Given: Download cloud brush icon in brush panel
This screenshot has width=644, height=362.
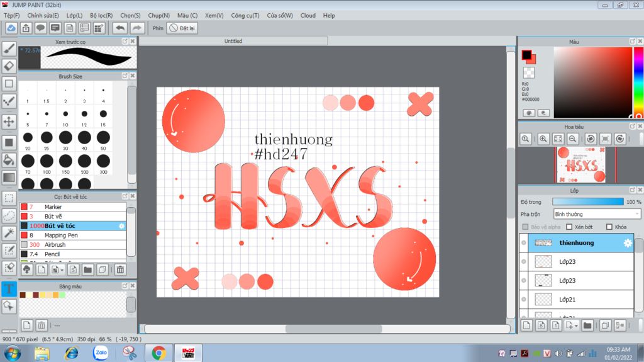Looking at the screenshot, I should point(26,270).
